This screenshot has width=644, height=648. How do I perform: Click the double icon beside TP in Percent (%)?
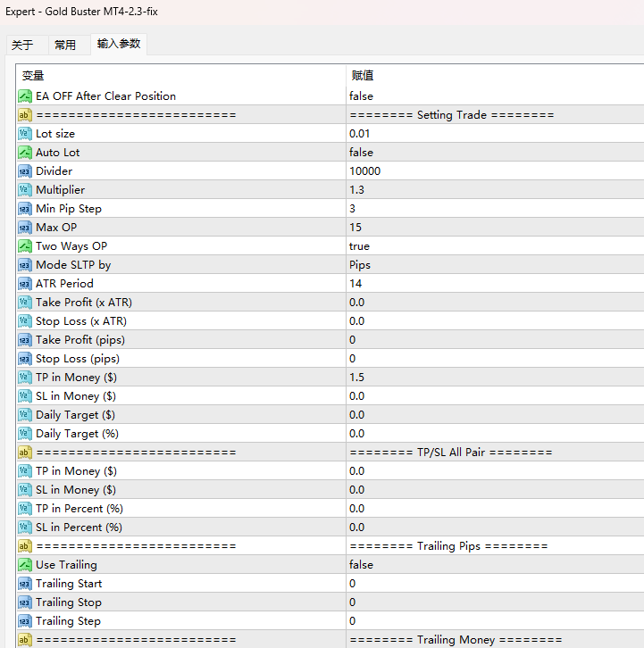click(25, 509)
